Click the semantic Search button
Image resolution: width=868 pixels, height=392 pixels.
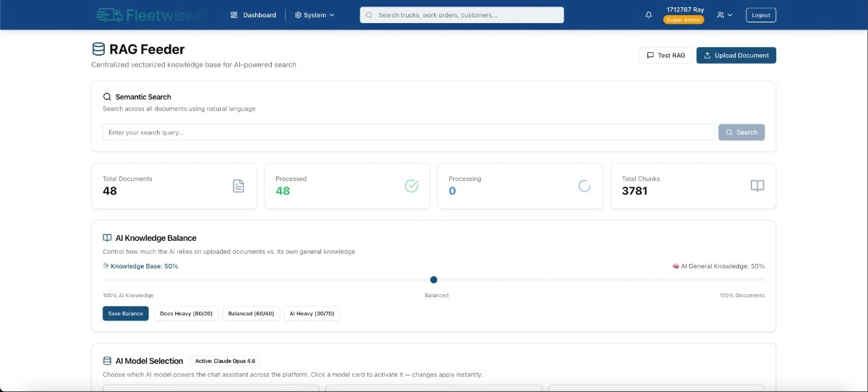tap(741, 132)
